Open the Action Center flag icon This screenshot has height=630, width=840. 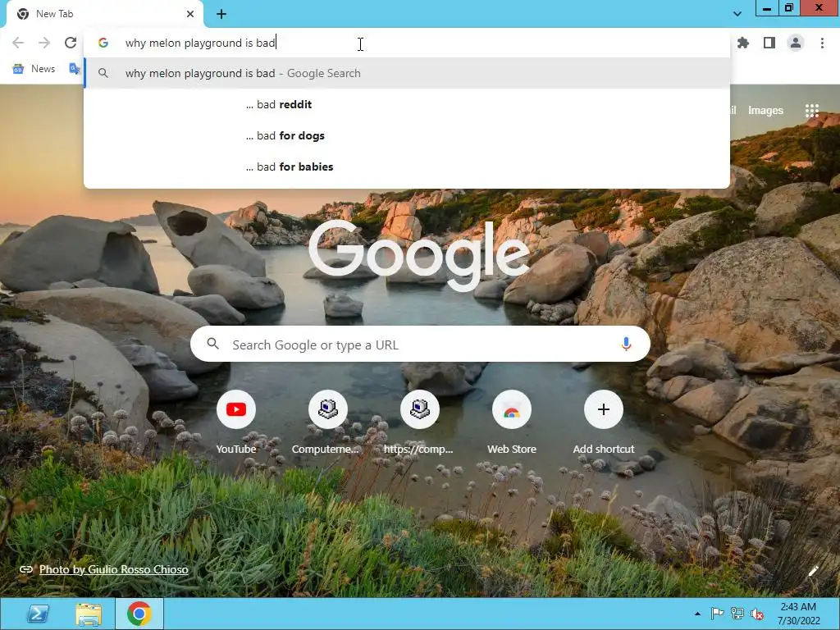tap(717, 614)
